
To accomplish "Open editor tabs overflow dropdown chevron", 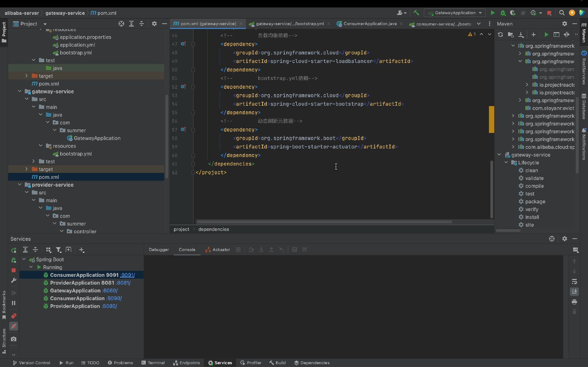I will point(479,24).
